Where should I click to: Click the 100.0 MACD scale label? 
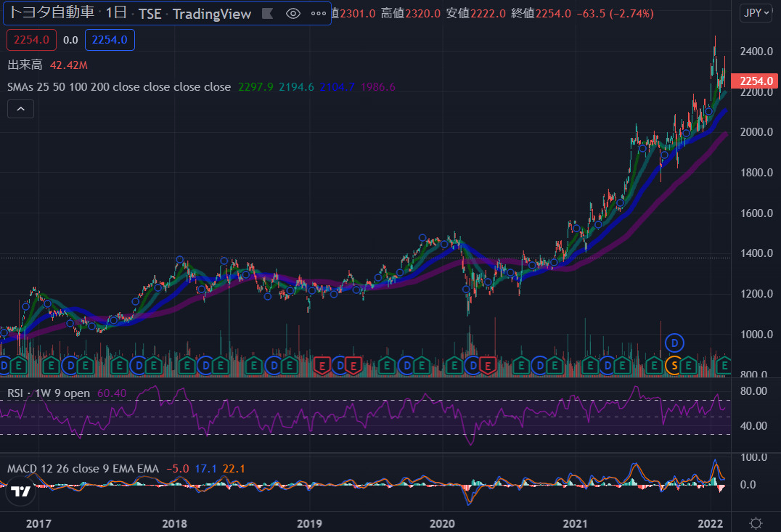(x=753, y=457)
